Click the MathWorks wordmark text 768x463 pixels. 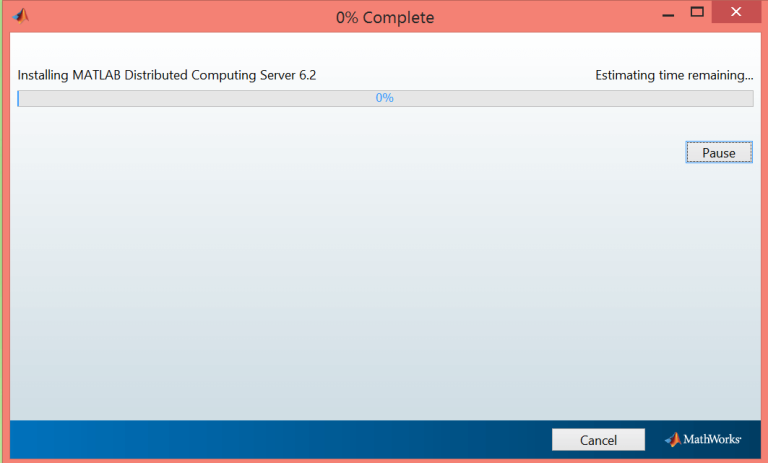[x=712, y=439]
